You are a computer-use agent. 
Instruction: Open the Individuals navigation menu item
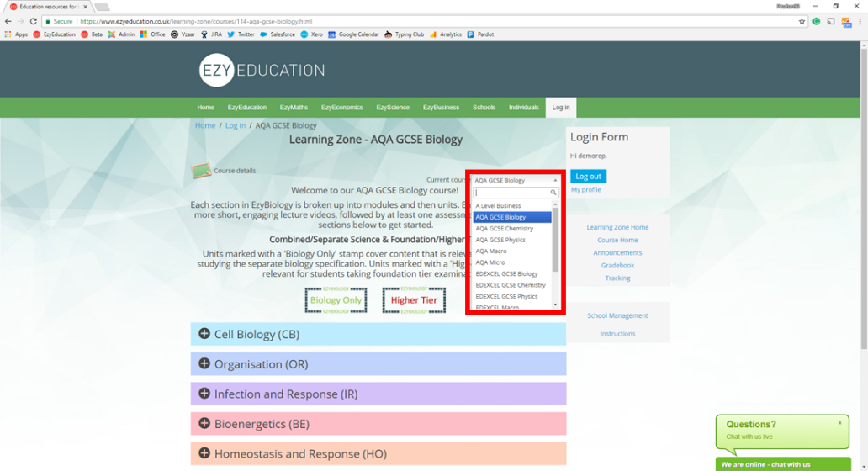[x=524, y=108]
